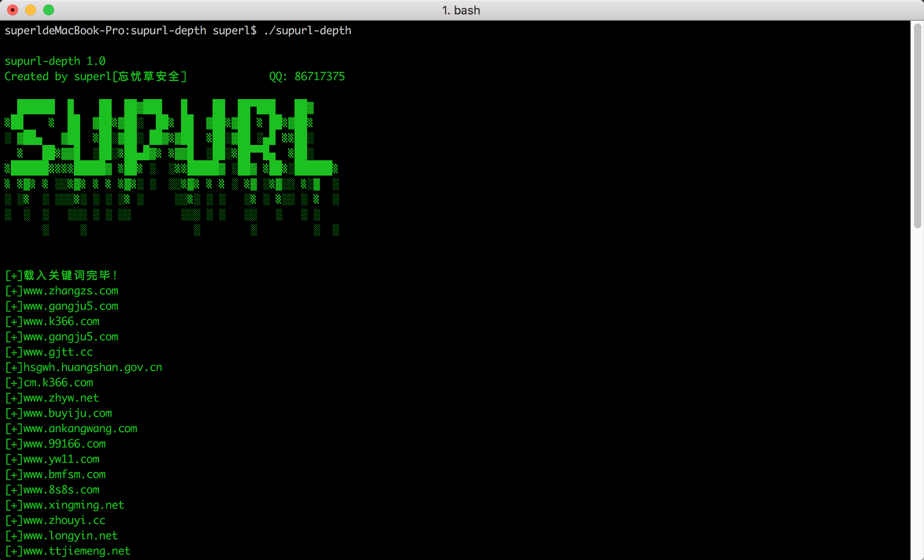Click the yellow minimize window button
The height and width of the screenshot is (560, 924).
click(31, 10)
